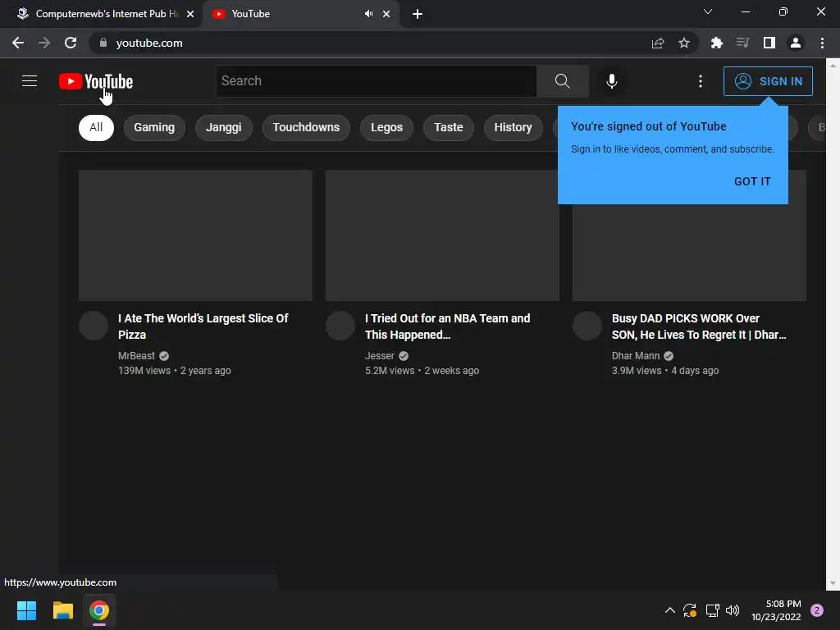The image size is (840, 630).
Task: Mute the YouTube tab via speaker icon
Action: pyautogui.click(x=368, y=14)
